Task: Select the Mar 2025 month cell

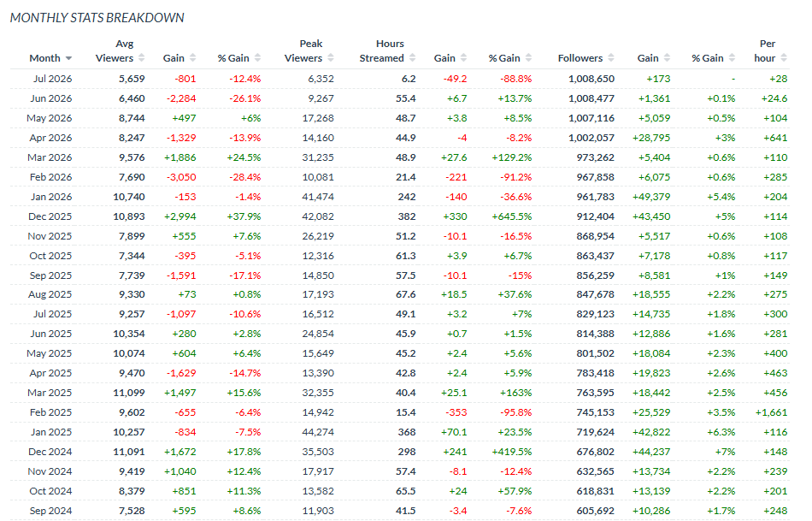Action: (x=50, y=393)
